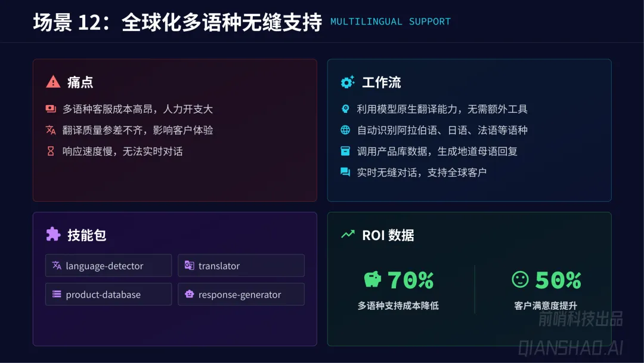Click the translate icon beside 翻译质量
The width and height of the screenshot is (644, 363).
[x=51, y=130]
